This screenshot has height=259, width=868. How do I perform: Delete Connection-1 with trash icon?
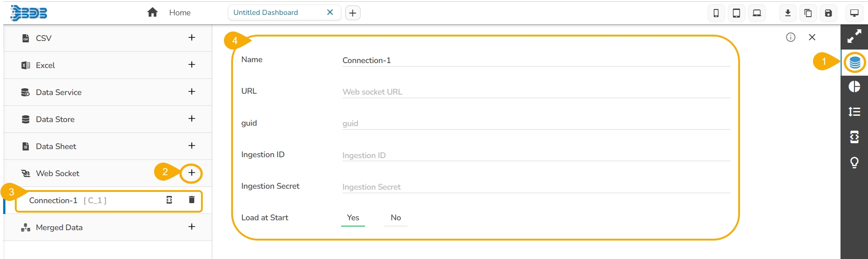[x=192, y=200]
